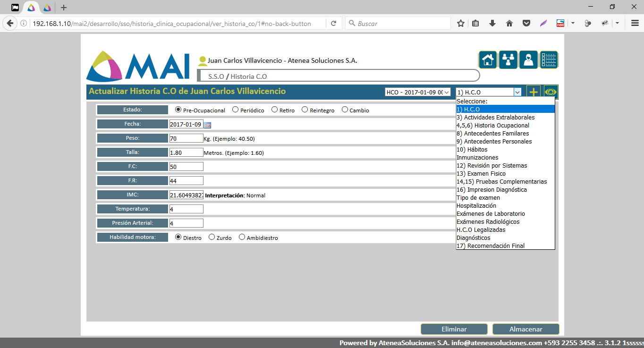Select the Periódico radio button
The image size is (644, 348).
[236, 110]
